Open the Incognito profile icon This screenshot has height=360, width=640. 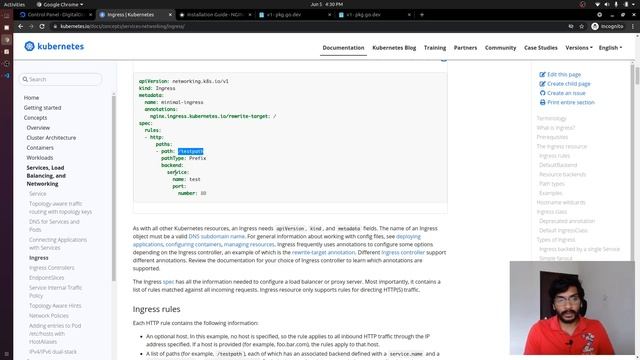click(595, 26)
